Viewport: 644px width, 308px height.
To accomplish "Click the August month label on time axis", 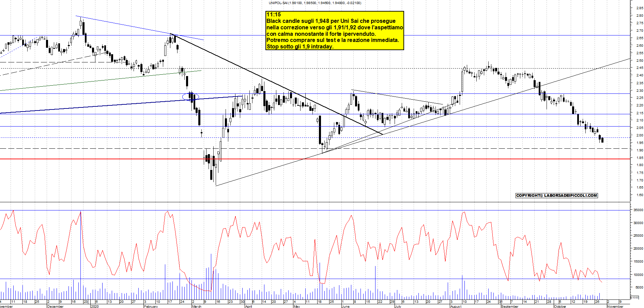I will [x=456, y=306].
